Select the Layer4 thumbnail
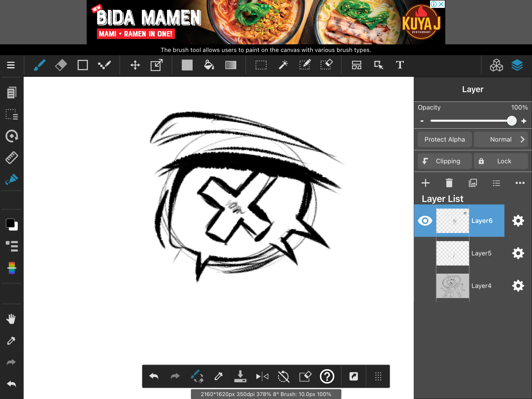The image size is (532, 399). [x=452, y=286]
